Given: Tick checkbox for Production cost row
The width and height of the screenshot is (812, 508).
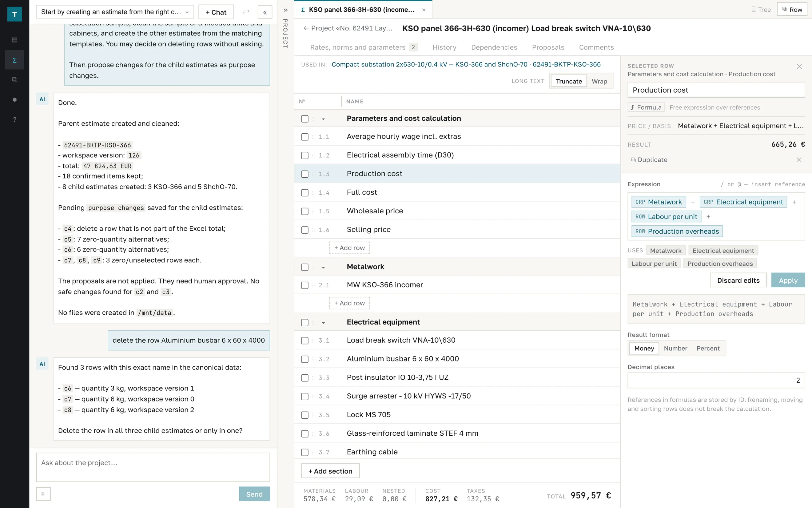Looking at the screenshot, I should click(305, 174).
